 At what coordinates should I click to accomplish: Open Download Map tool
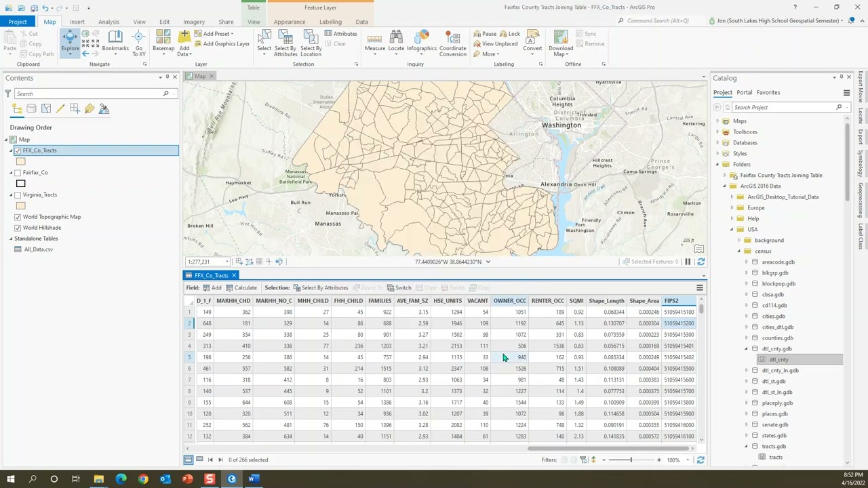click(x=561, y=43)
